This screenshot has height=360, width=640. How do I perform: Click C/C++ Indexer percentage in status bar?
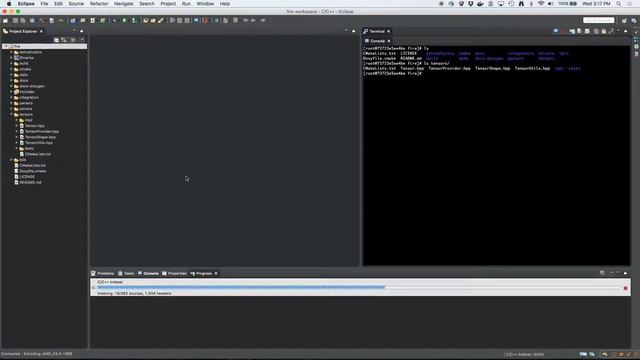[524, 354]
